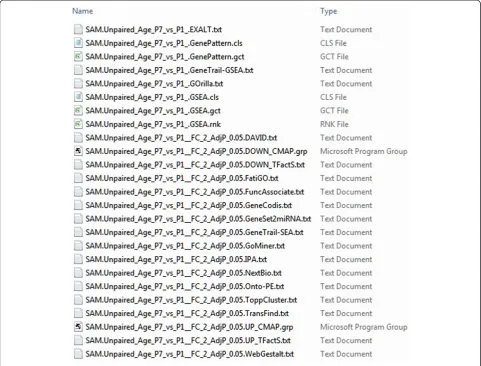Select file name ending in .EXALT.txt
481x366 pixels.
154,29
